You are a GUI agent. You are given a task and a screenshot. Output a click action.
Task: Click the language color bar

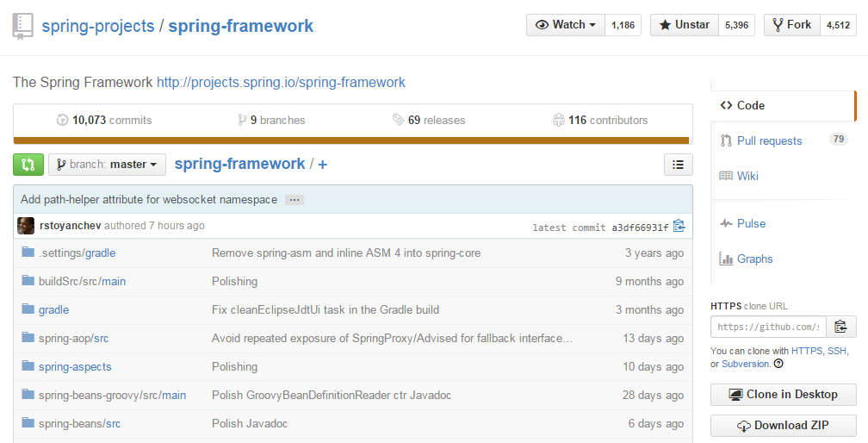[351, 140]
